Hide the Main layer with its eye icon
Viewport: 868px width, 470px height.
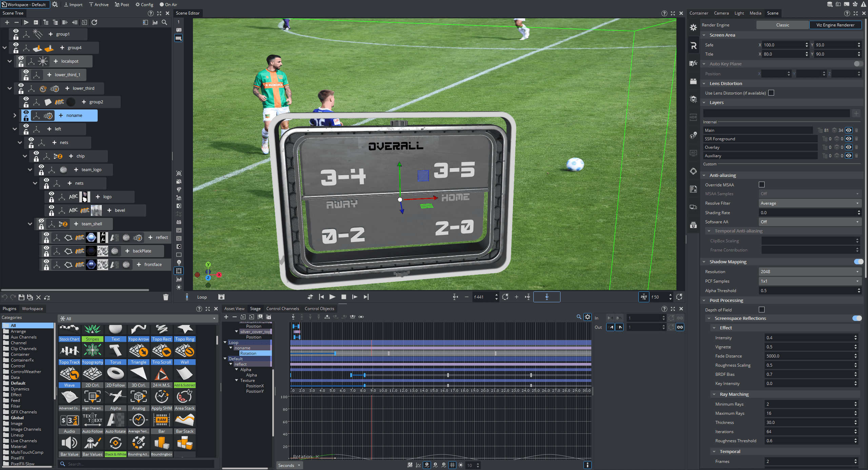pos(849,130)
